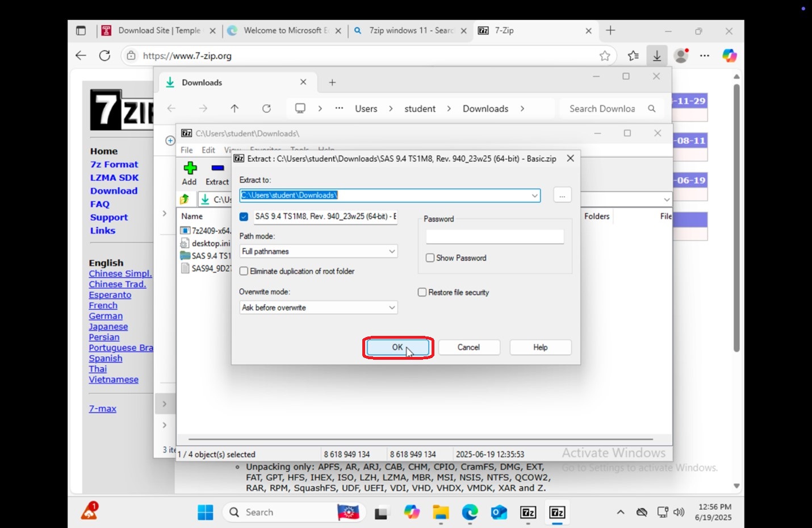Cancel the Extract dialog
812x528 pixels.
coord(468,347)
